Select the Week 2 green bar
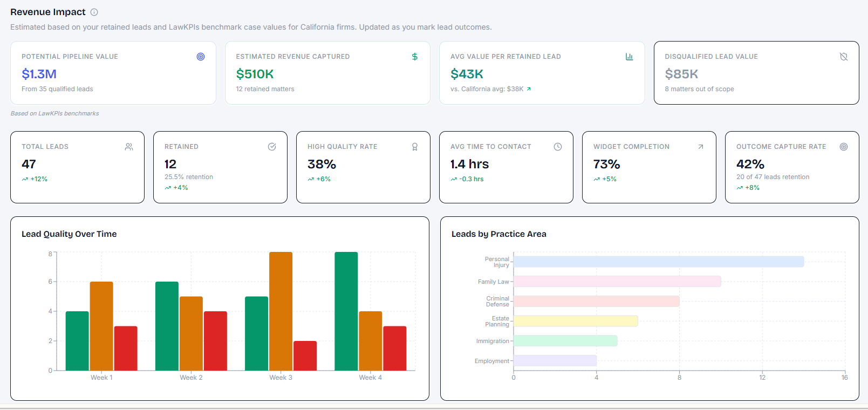This screenshot has width=868, height=410. click(167, 326)
